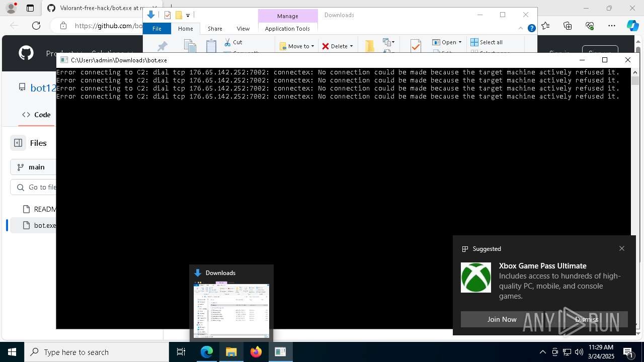Open Customize Quick Access Toolbar dropdown
The image size is (644, 362).
pyautogui.click(x=188, y=15)
